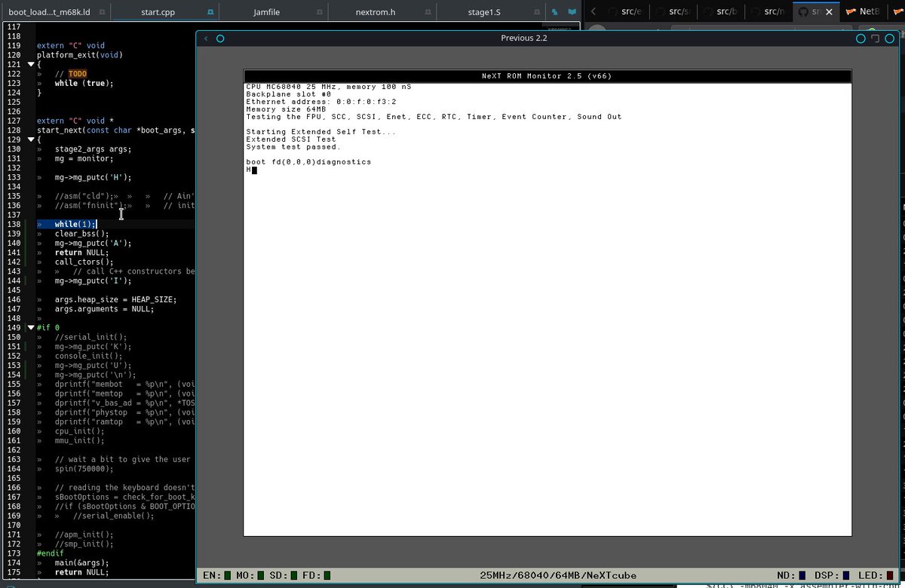Click the cyan sync icon near the tab bar
This screenshot has width=905, height=588.
point(556,11)
